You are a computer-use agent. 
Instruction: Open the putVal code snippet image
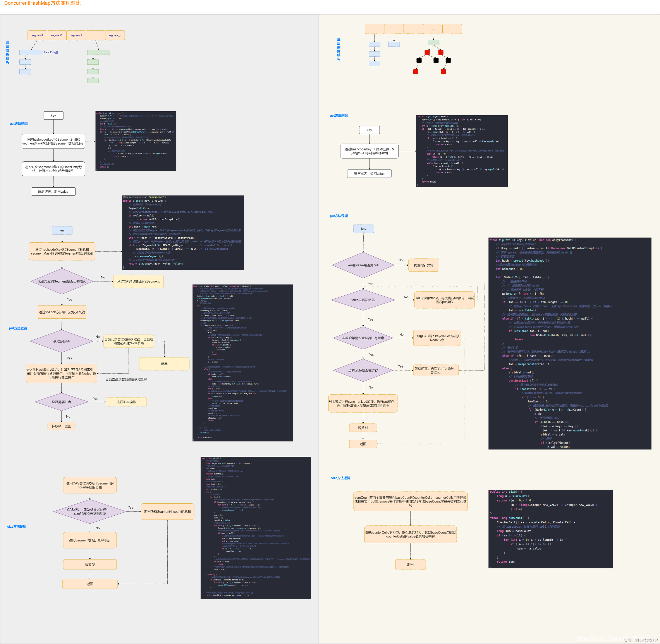(x=570, y=343)
